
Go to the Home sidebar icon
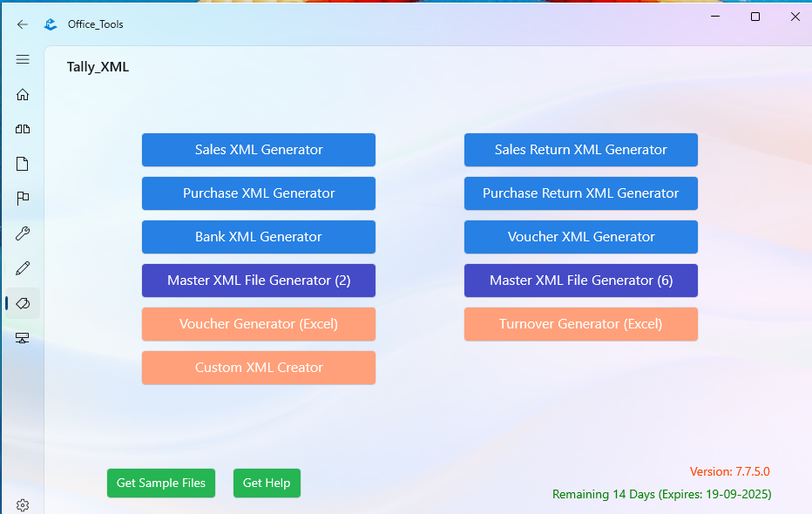(23, 94)
